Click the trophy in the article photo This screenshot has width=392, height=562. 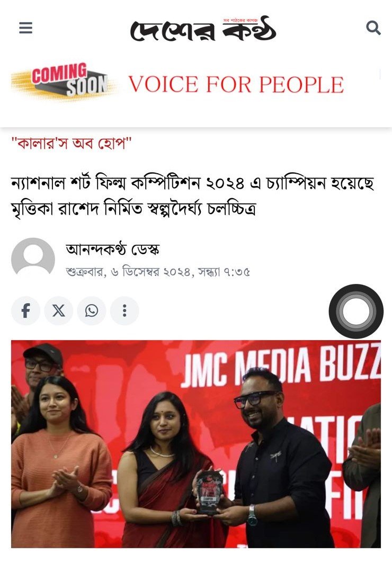tap(210, 493)
